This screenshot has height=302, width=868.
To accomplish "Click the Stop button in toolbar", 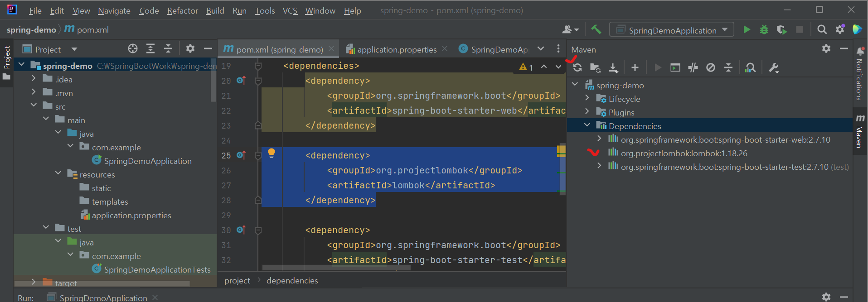I will [x=800, y=29].
